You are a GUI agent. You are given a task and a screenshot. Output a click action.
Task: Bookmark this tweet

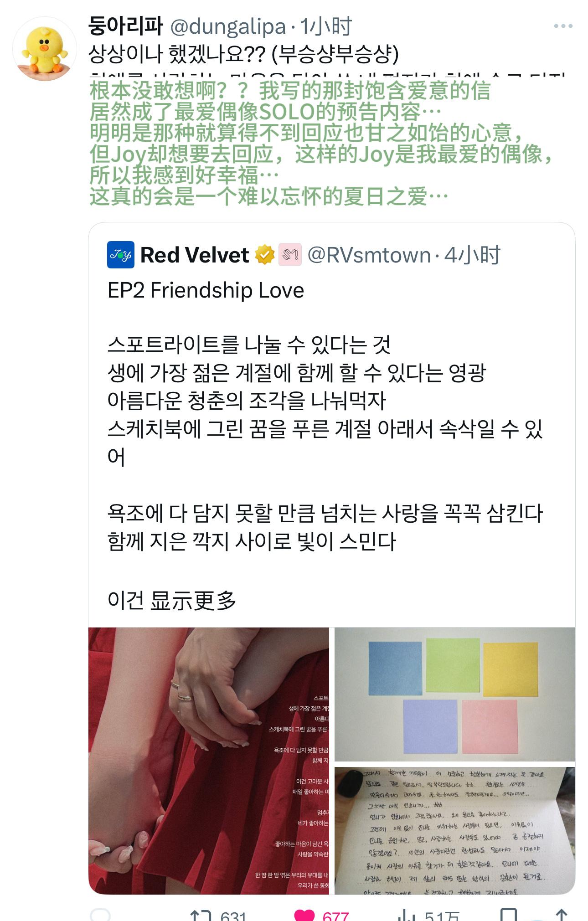pos(508,915)
